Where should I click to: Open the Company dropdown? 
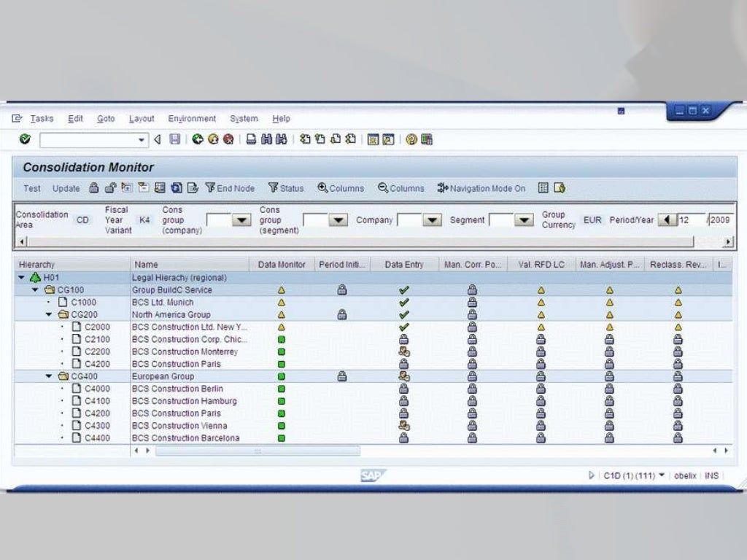(x=432, y=220)
